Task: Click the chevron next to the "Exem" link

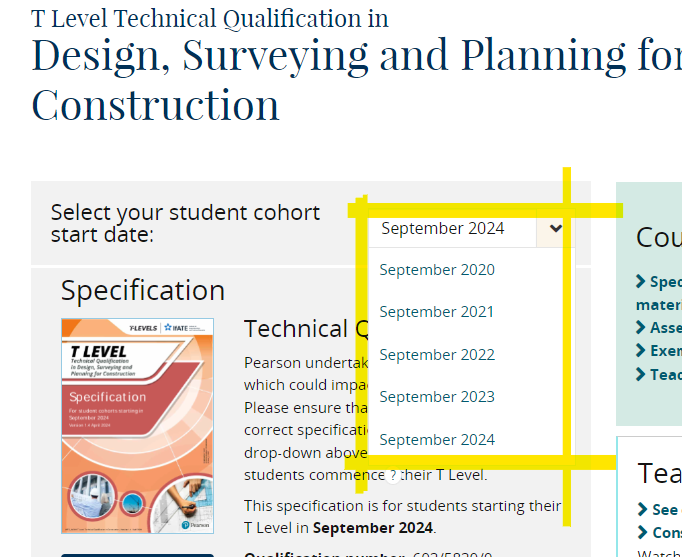Action: [641, 351]
